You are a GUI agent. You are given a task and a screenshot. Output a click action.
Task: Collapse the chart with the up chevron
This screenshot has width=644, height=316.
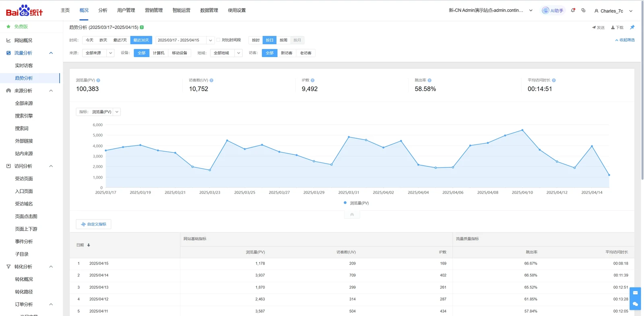tap(352, 215)
